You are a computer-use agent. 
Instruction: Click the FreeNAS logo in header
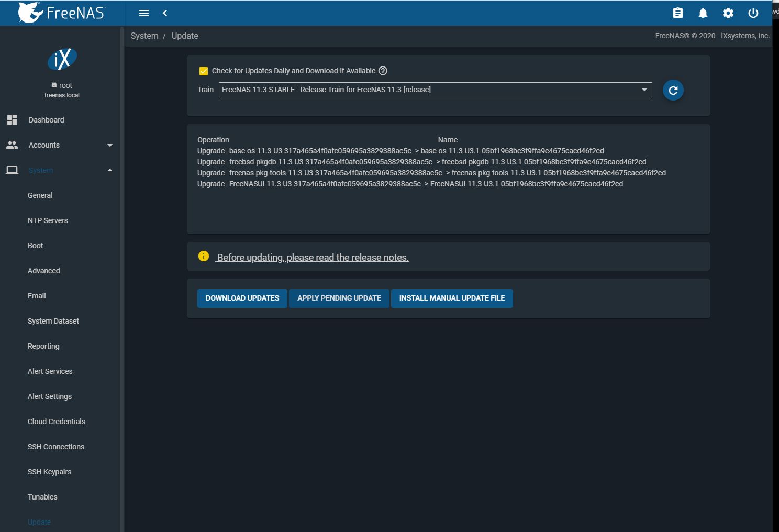point(62,13)
